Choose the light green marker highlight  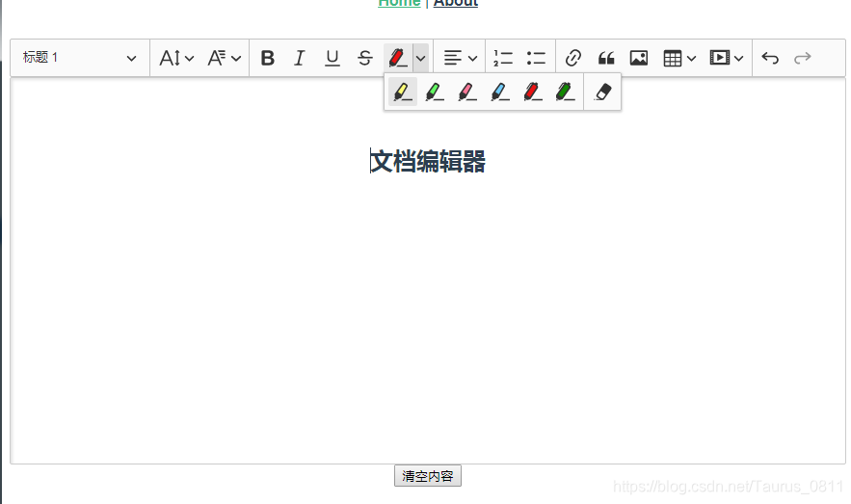tap(435, 92)
